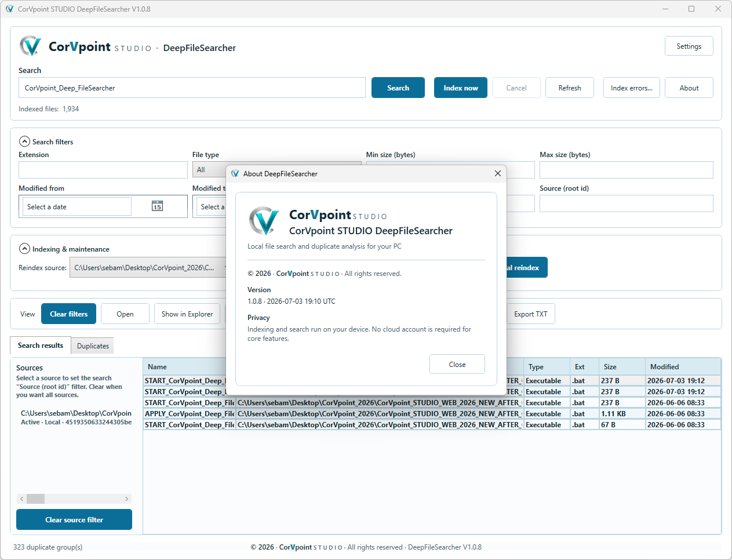Screen dimensions: 732x560
Task: Click the Search button
Action: point(398,88)
